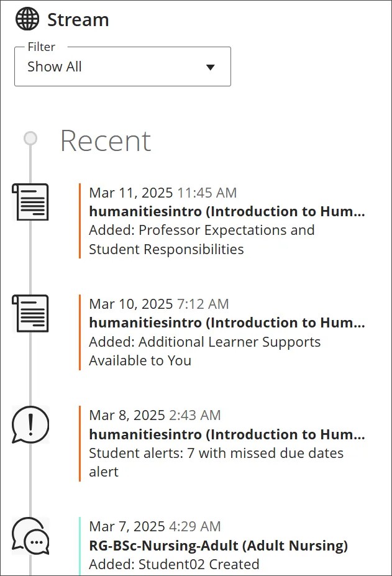Image resolution: width=392 pixels, height=576 pixels.
Task: Click the Recent heading
Action: point(105,141)
